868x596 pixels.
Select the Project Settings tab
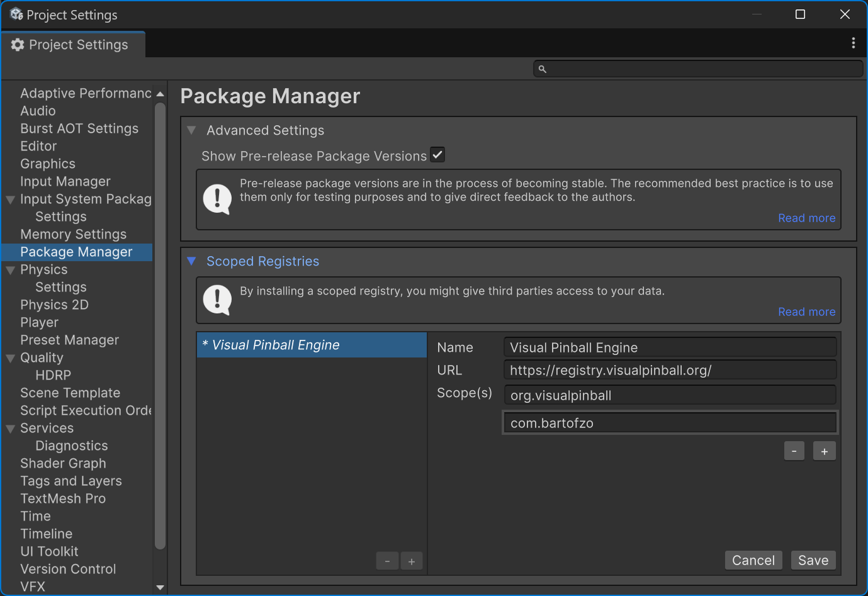coord(73,45)
